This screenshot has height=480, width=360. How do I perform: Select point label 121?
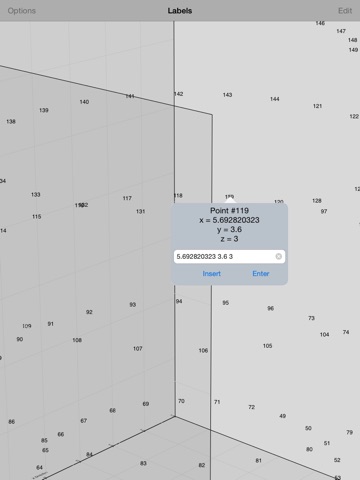click(x=317, y=106)
